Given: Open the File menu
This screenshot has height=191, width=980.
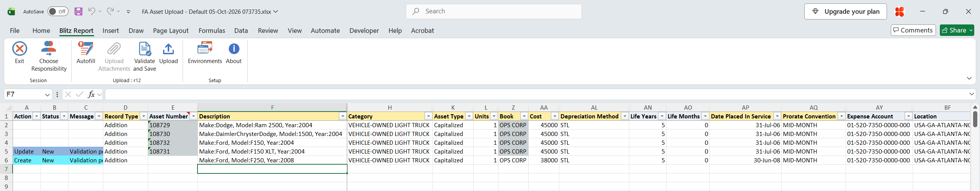Looking at the screenshot, I should [15, 31].
